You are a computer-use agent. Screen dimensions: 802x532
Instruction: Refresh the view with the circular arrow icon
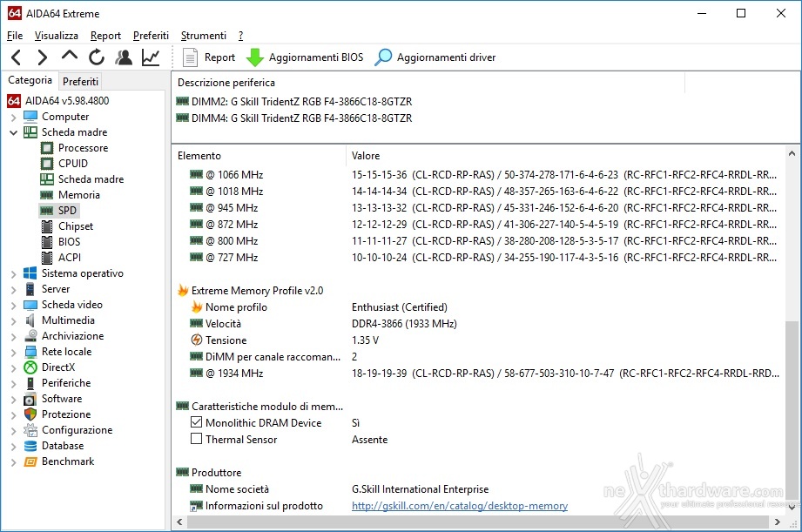[96, 57]
